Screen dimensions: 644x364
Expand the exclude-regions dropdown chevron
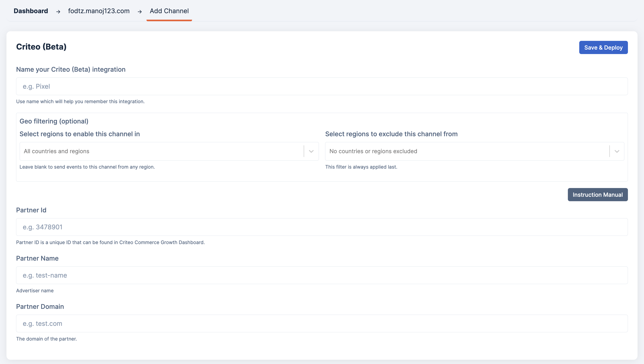[x=617, y=151]
